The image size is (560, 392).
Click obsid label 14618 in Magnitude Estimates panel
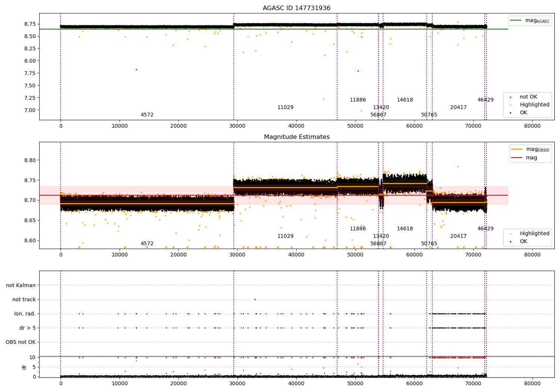pos(405,229)
